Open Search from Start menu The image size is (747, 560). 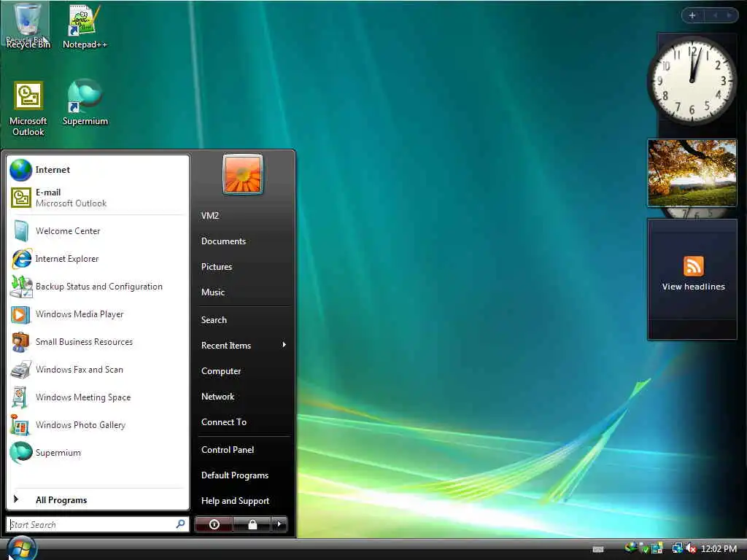(214, 320)
